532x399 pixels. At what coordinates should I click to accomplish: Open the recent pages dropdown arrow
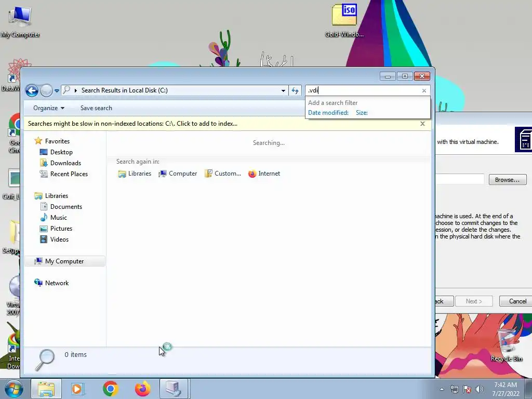tap(57, 90)
